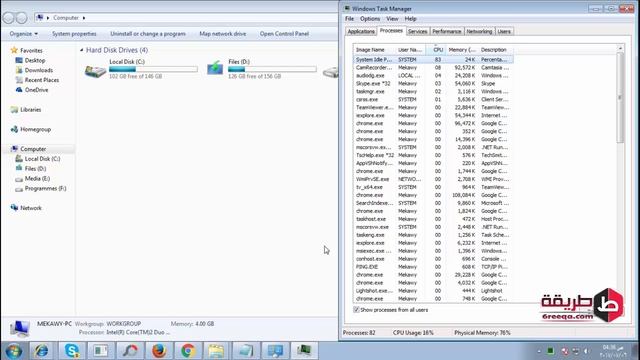Expand address bar arrow after Computer
Screen dimensions: 640x360
click(x=84, y=18)
